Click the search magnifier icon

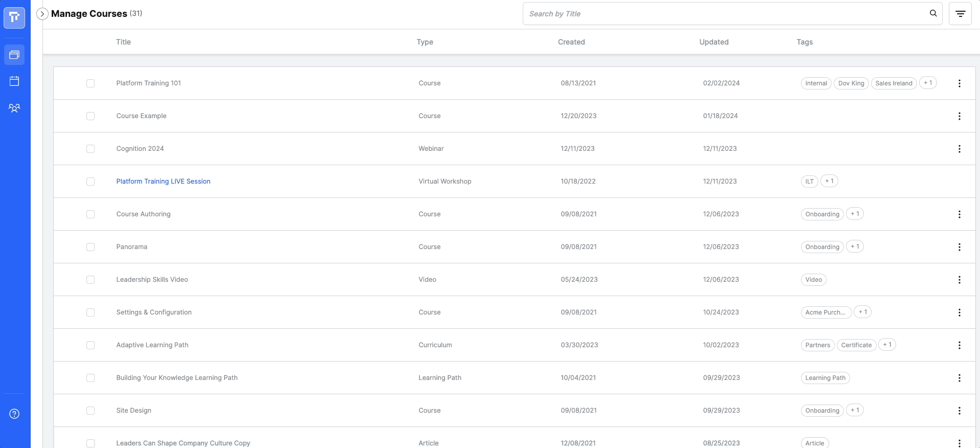click(x=933, y=13)
